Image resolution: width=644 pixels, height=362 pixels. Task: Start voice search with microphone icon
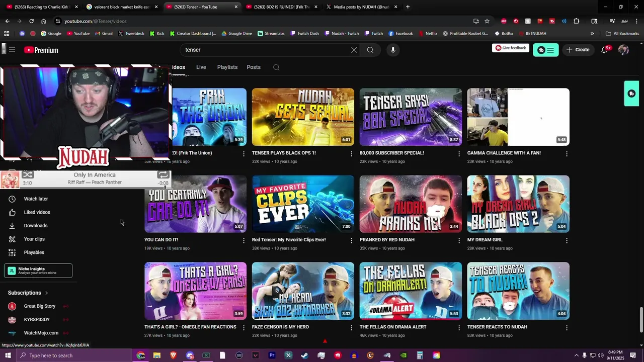[393, 50]
